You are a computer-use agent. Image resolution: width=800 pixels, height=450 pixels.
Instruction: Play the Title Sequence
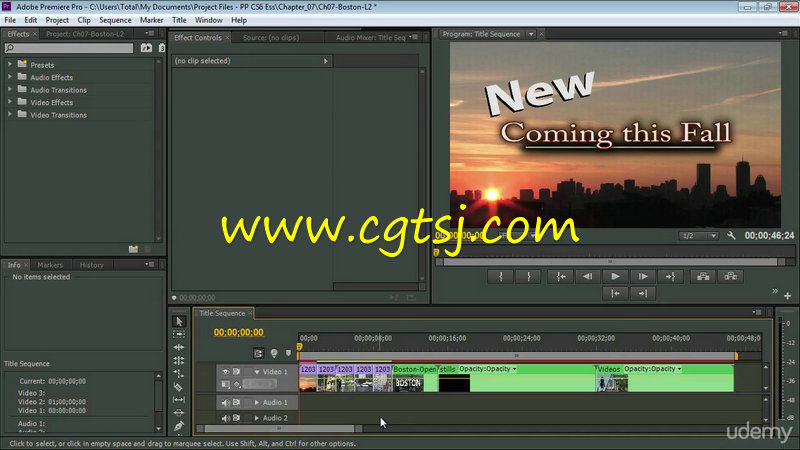pos(615,277)
